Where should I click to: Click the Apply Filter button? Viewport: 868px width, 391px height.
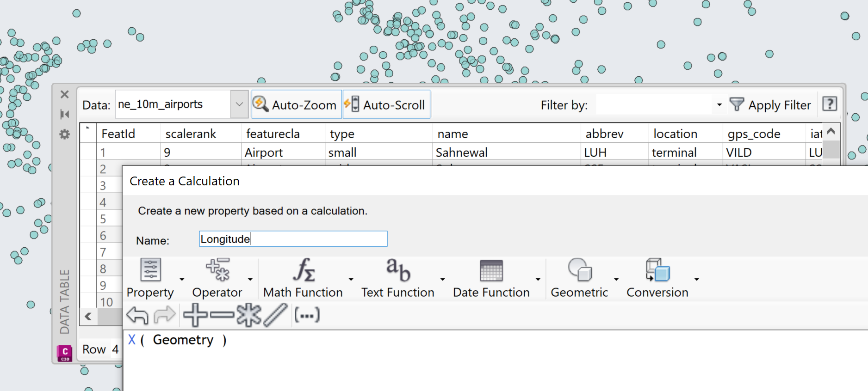pos(770,105)
